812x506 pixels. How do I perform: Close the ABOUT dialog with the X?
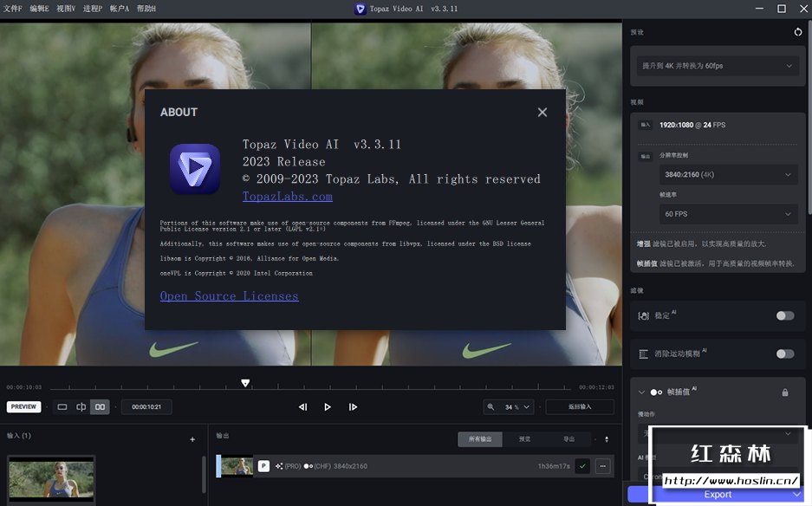(542, 113)
